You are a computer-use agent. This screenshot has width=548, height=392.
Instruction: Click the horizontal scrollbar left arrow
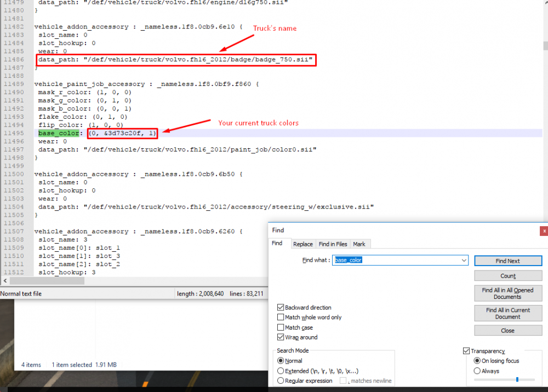coord(4,280)
